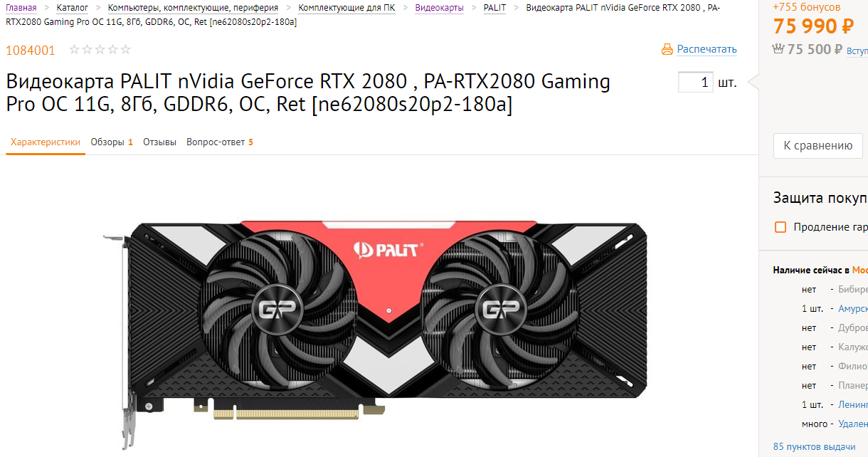Tick the Продление гарантии checkbox
This screenshot has width=868, height=457.
pos(780,227)
